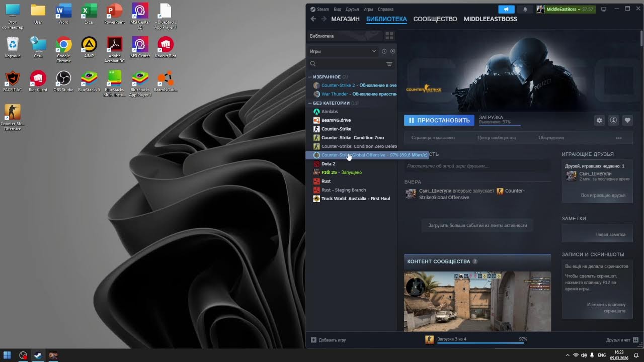
Task: Open Google Chrome desktop shortcut
Action: [63, 50]
